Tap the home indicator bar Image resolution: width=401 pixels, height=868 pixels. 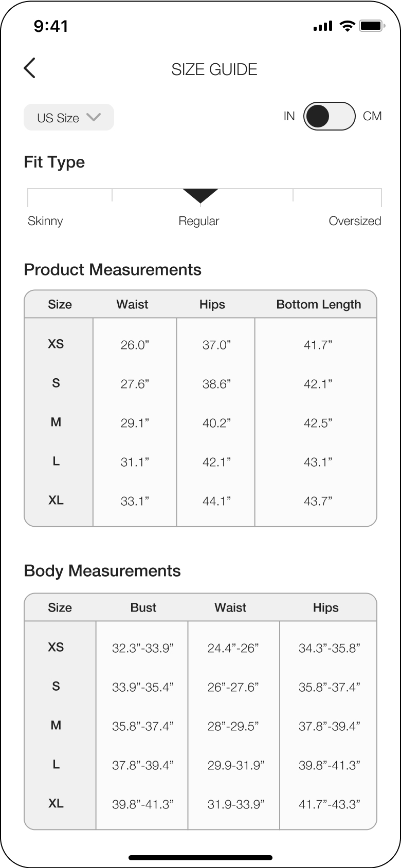200,858
